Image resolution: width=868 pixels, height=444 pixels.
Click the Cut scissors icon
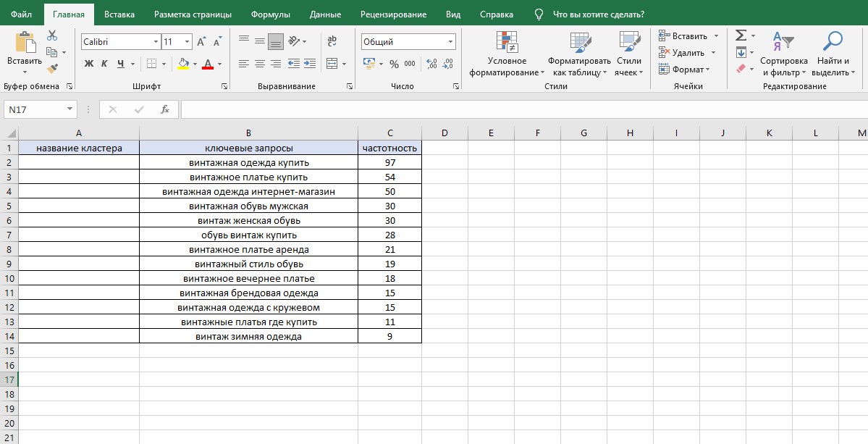coord(52,35)
